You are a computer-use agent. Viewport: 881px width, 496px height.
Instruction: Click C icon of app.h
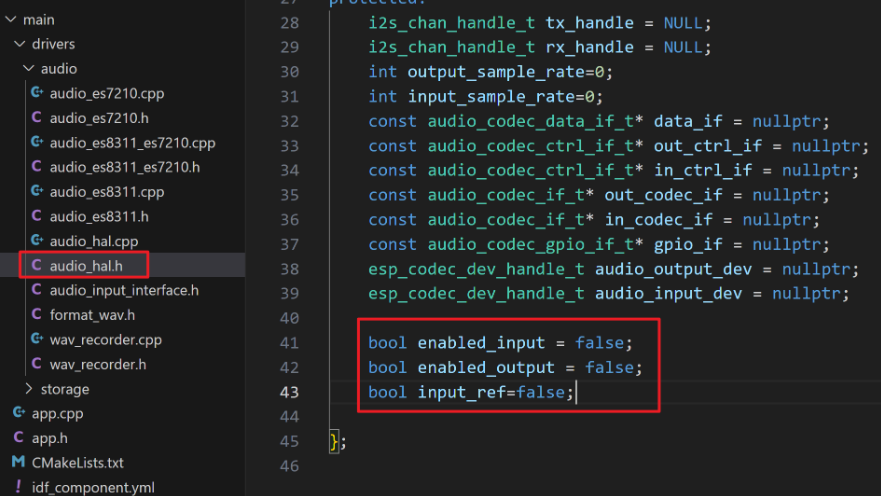coord(19,437)
